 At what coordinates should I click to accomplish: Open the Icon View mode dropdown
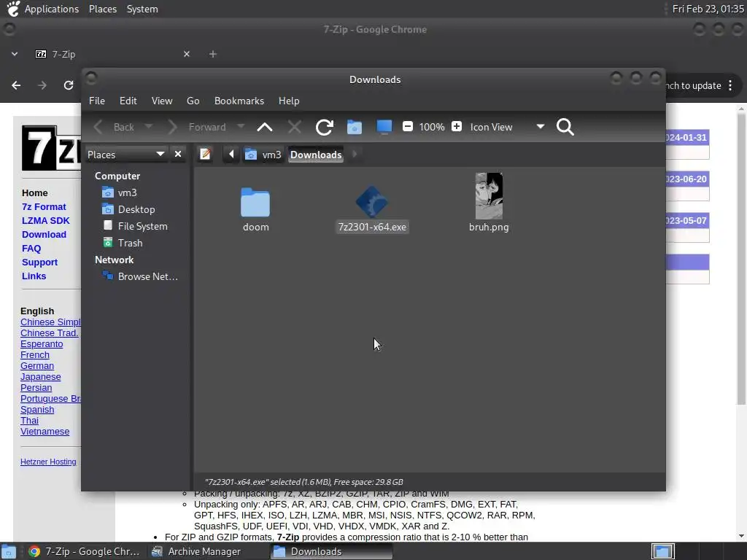[x=507, y=127]
